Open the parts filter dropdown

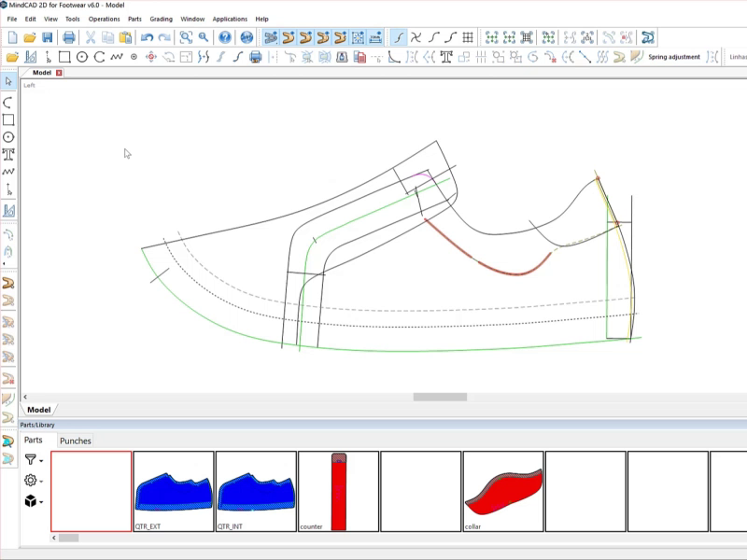34,459
